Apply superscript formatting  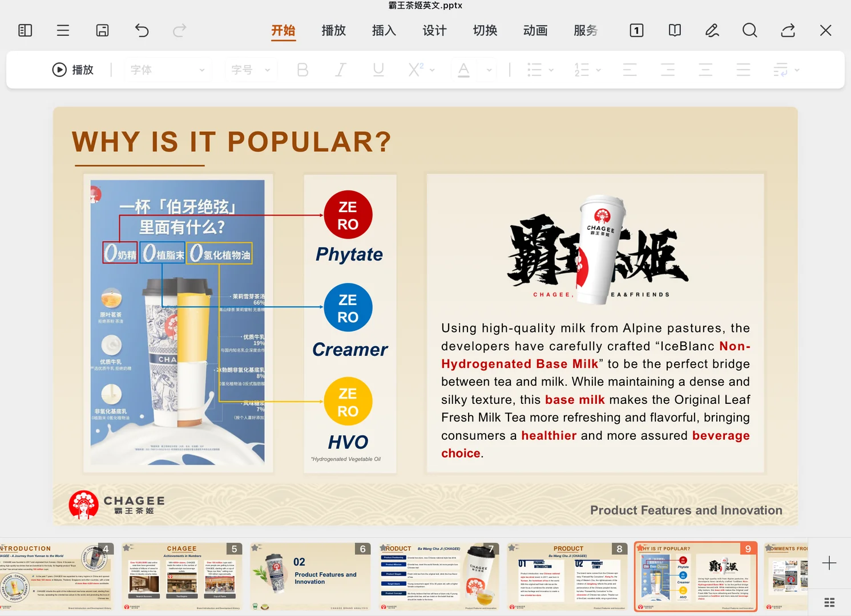416,70
